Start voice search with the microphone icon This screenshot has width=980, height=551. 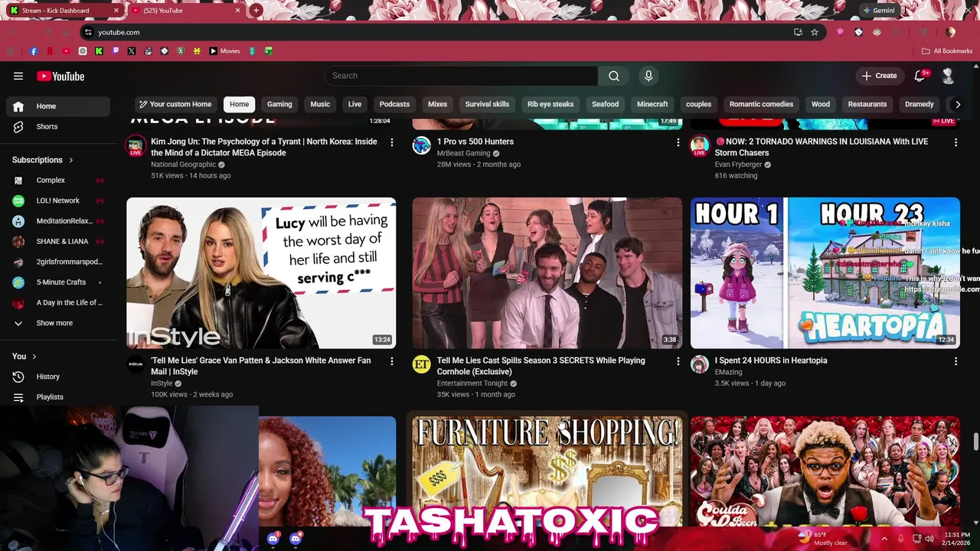[648, 76]
